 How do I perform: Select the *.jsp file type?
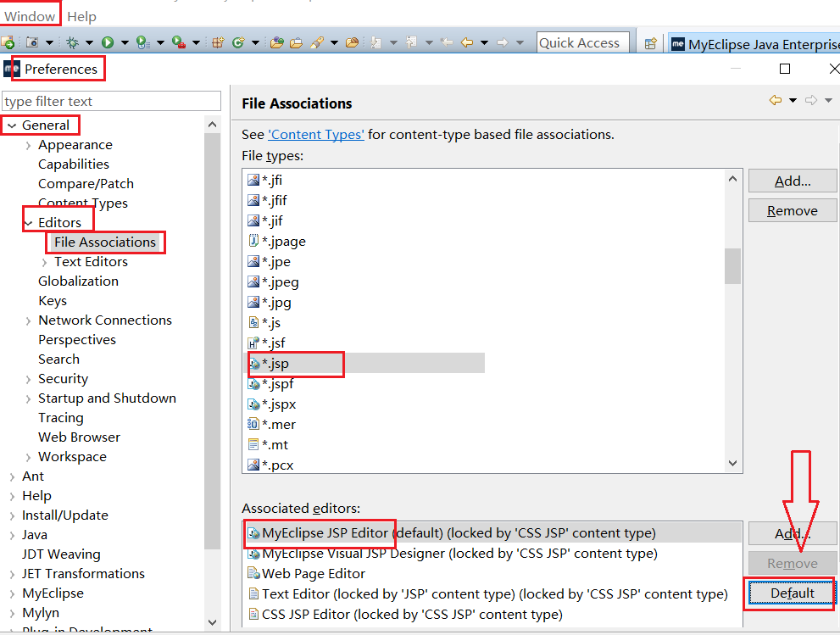point(364,364)
